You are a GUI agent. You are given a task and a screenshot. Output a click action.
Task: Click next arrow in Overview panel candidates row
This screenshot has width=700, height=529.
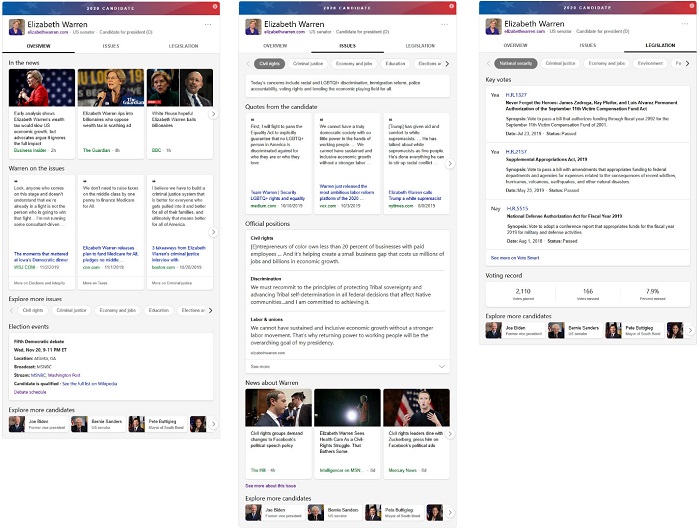click(x=213, y=424)
